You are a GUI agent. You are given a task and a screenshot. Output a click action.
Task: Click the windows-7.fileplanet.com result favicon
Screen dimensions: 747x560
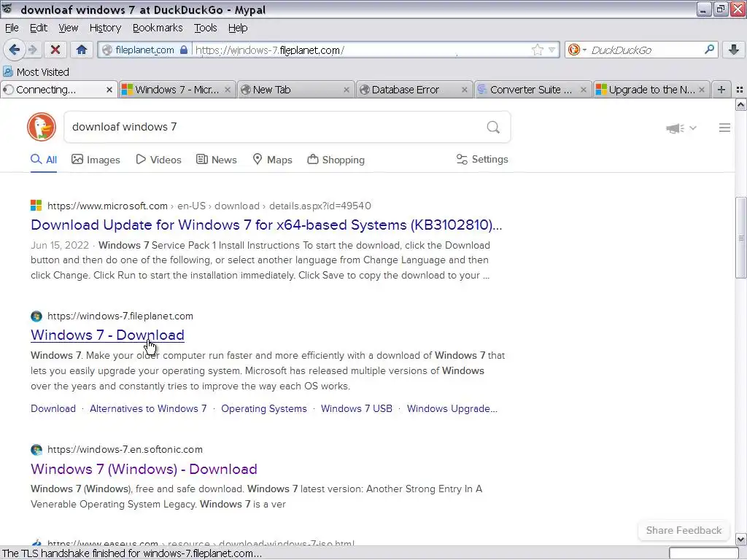pyautogui.click(x=36, y=316)
